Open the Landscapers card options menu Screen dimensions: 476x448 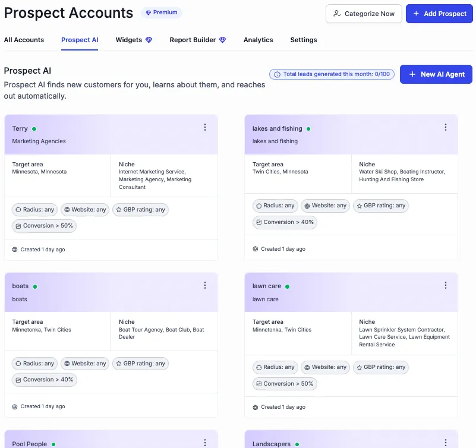(x=446, y=443)
